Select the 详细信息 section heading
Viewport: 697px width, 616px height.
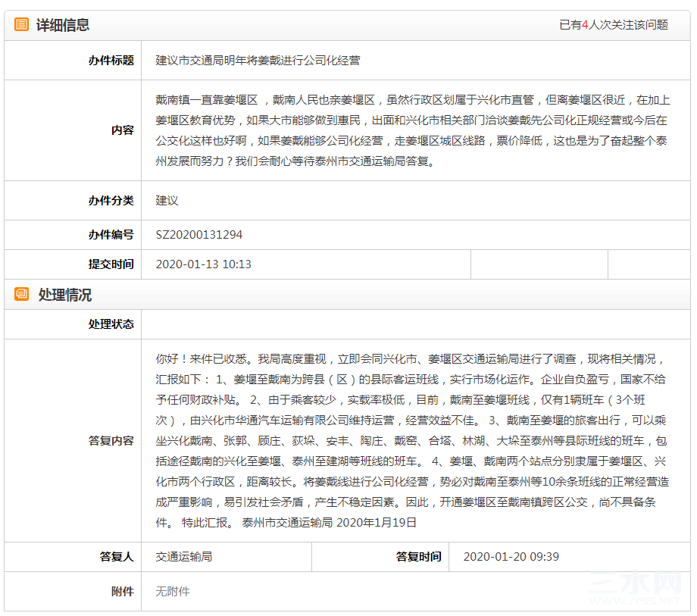[63, 25]
